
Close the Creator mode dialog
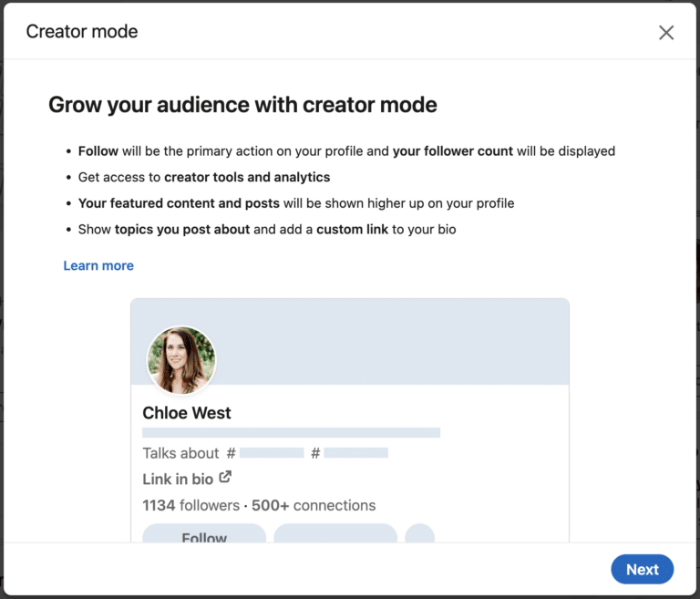pos(666,33)
